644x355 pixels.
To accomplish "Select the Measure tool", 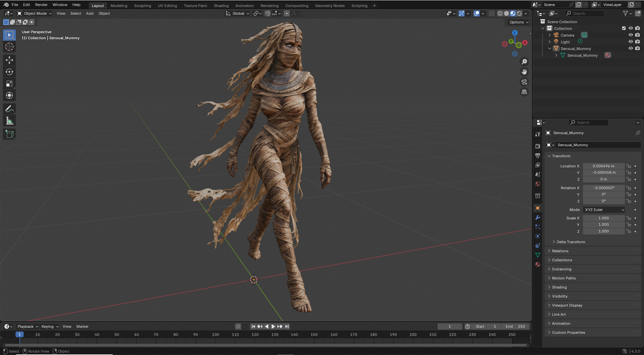I will [x=9, y=120].
